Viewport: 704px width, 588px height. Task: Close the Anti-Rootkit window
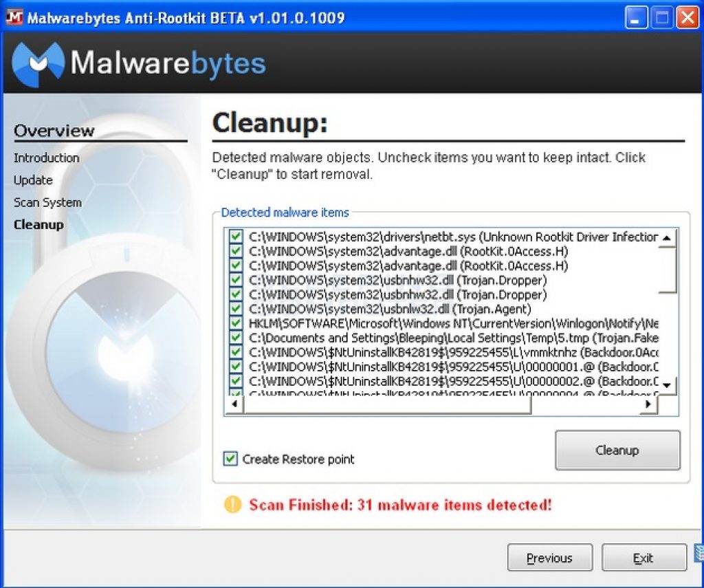(687, 18)
